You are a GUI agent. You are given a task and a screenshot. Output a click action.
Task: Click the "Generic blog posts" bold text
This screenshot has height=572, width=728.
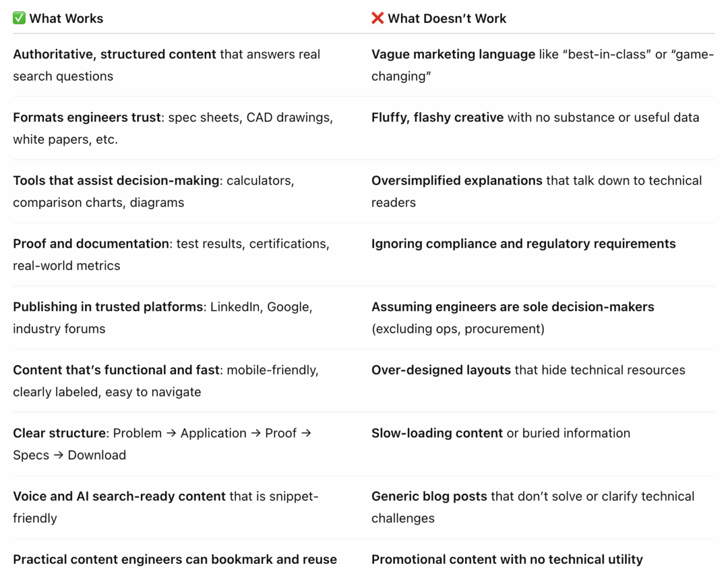[x=429, y=496]
